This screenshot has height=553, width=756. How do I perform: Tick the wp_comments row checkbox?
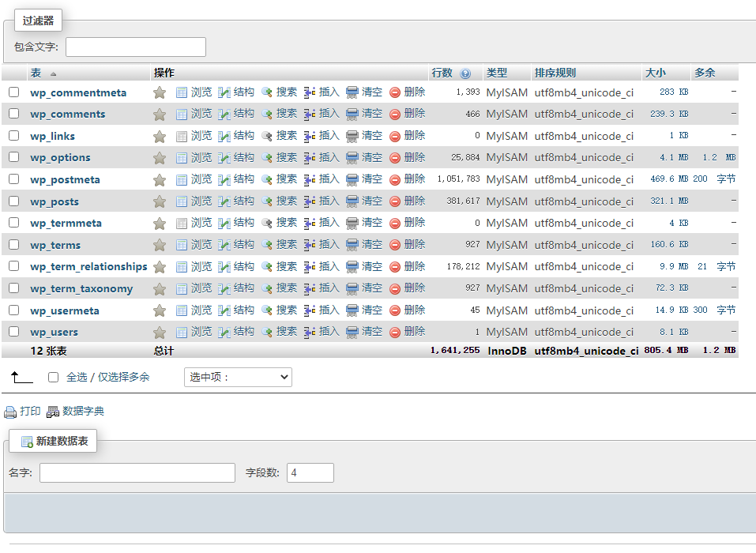pos(14,114)
